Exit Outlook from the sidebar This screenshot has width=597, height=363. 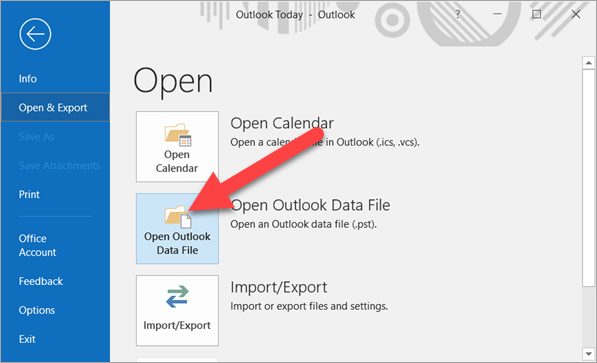tap(27, 339)
